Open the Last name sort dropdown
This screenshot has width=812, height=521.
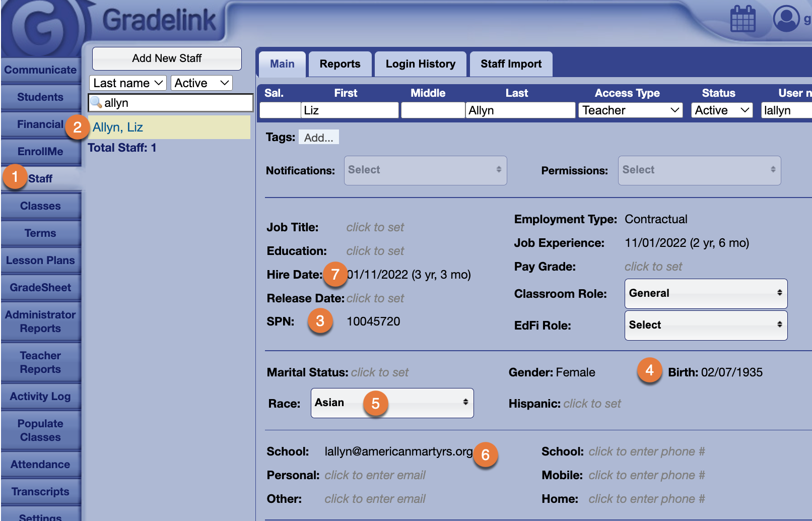(128, 83)
